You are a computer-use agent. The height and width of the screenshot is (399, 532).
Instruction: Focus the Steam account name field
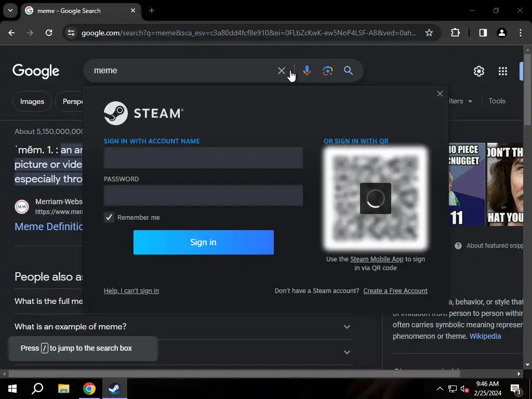pyautogui.click(x=203, y=158)
